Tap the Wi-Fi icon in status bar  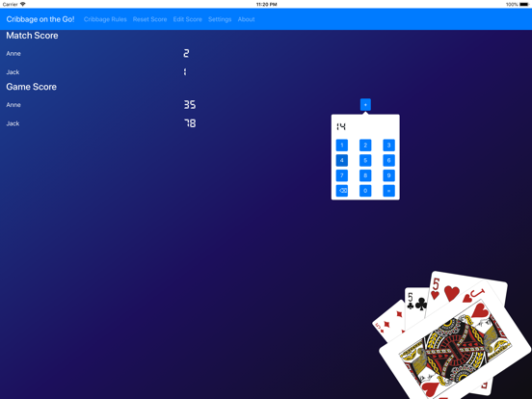23,4
